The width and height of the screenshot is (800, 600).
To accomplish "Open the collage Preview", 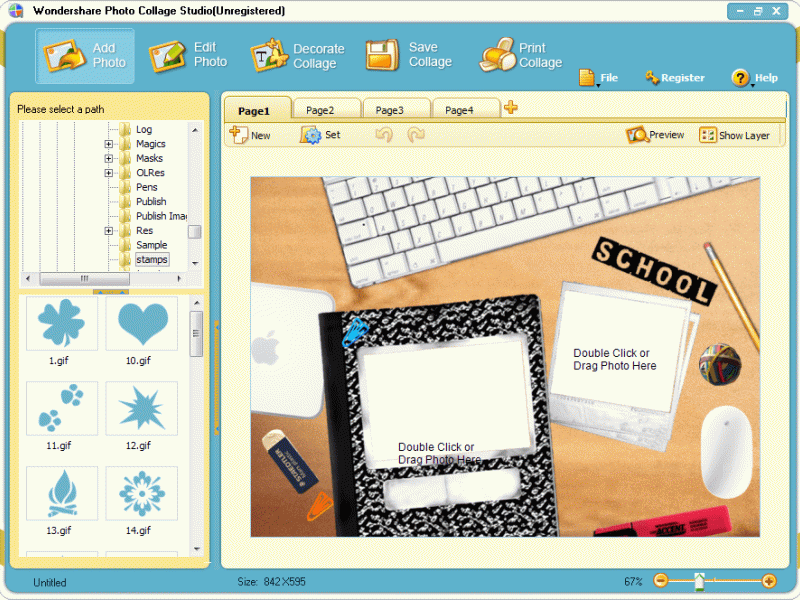I will (655, 135).
